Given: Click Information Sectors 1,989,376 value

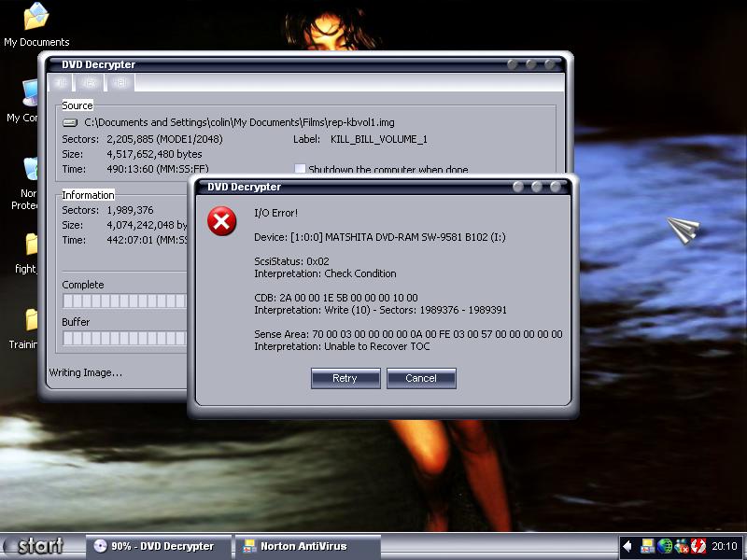Looking at the screenshot, I should pos(130,210).
